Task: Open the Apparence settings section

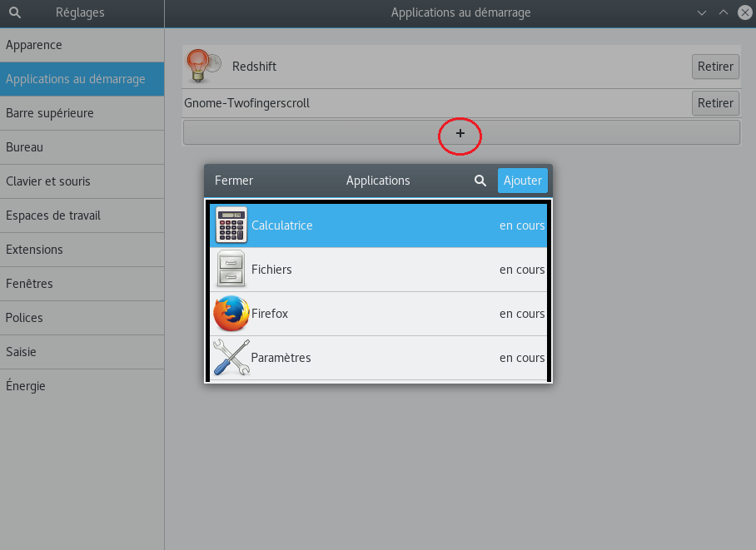Action: tap(82, 45)
